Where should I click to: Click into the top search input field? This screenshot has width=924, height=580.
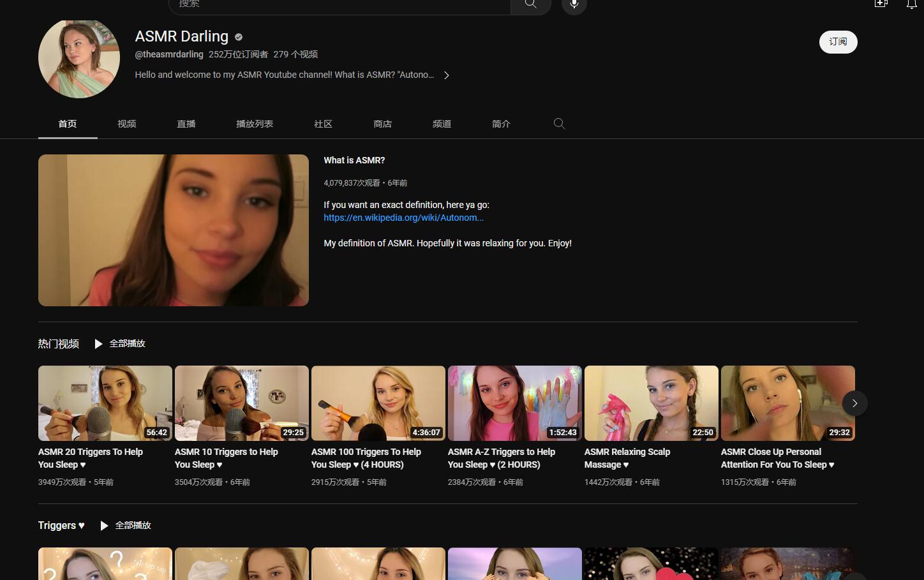[339, 5]
